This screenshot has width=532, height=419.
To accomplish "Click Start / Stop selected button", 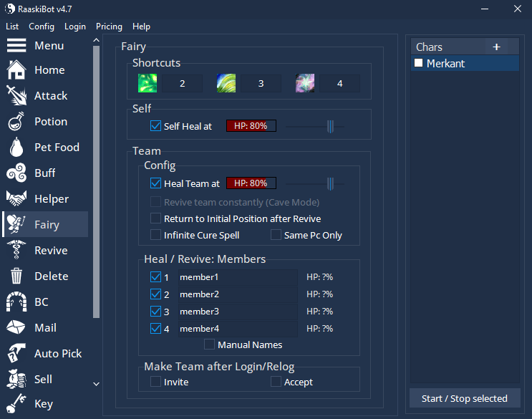I will (x=465, y=398).
